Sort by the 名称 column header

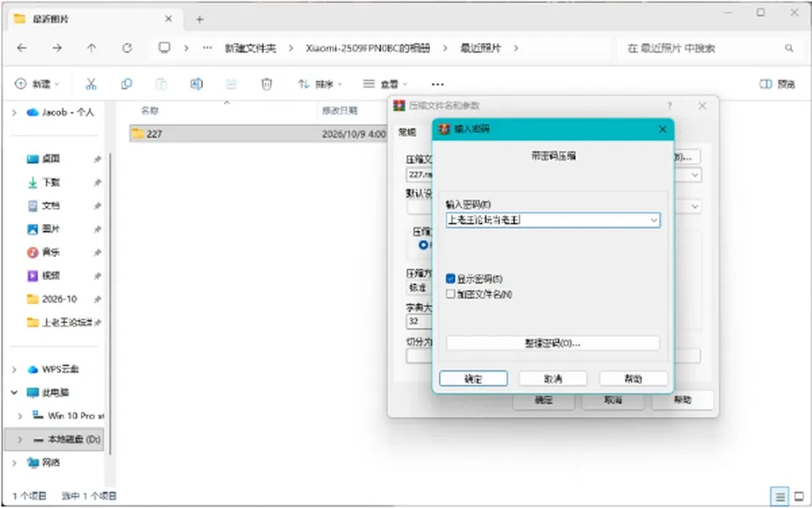coord(150,111)
